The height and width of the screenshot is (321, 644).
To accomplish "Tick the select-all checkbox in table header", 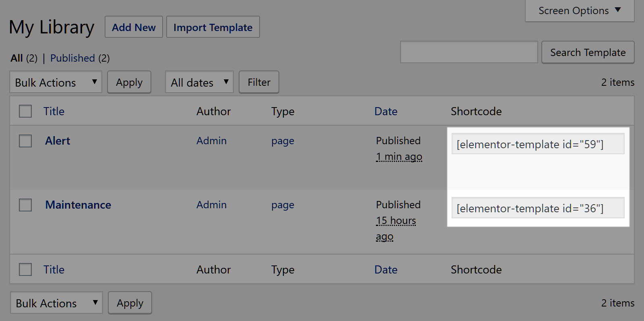I will click(25, 111).
